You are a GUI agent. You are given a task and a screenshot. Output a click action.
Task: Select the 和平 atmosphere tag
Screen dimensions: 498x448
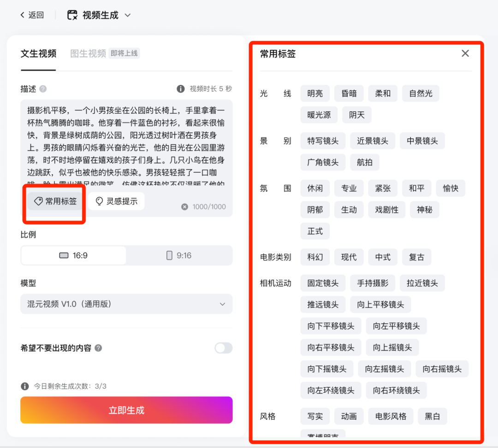tap(417, 189)
